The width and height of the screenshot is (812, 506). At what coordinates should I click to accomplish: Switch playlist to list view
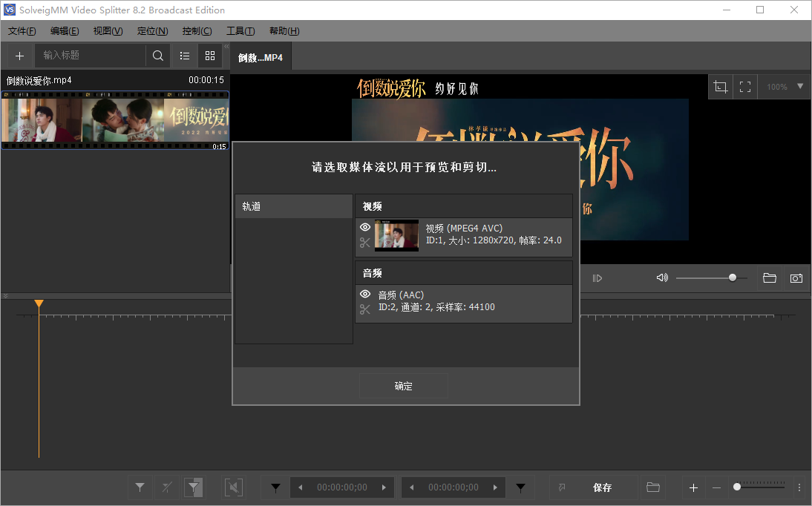(x=184, y=55)
